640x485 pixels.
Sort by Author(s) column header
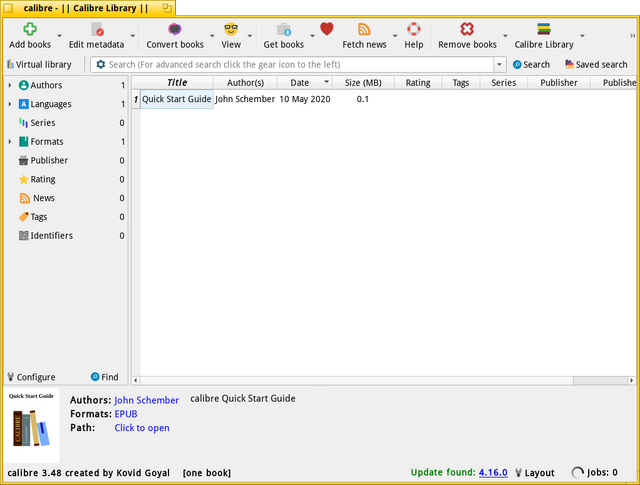[245, 82]
